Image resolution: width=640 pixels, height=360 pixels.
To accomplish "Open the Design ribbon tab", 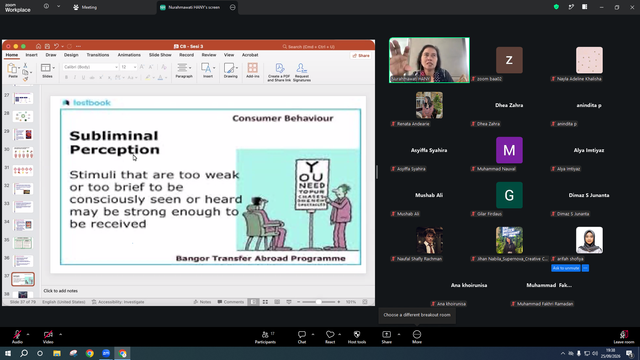I will tap(71, 55).
